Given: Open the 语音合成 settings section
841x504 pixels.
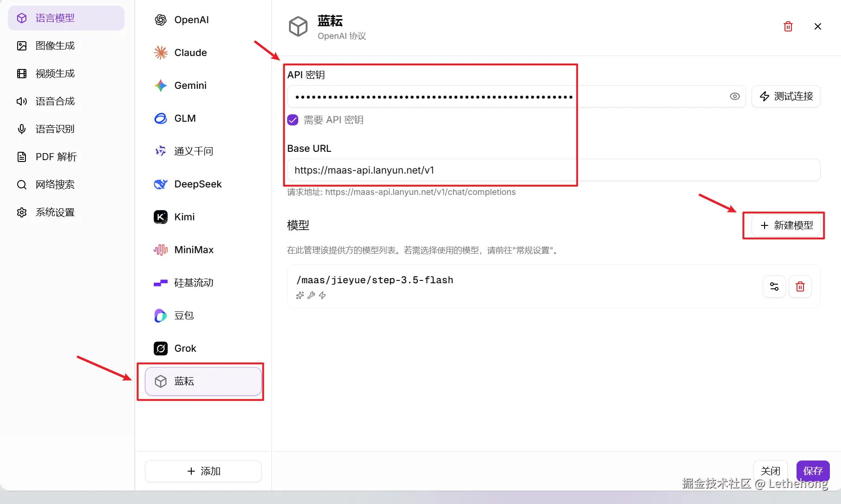Looking at the screenshot, I should point(66,101).
